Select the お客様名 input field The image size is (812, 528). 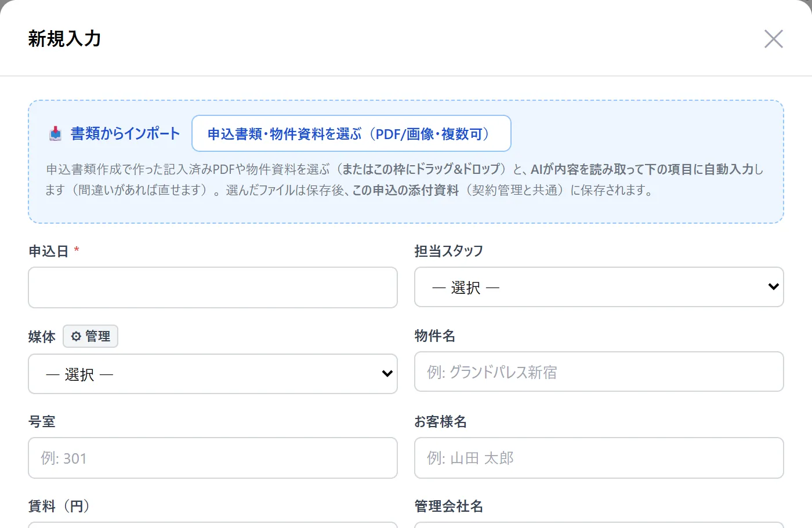tap(599, 458)
